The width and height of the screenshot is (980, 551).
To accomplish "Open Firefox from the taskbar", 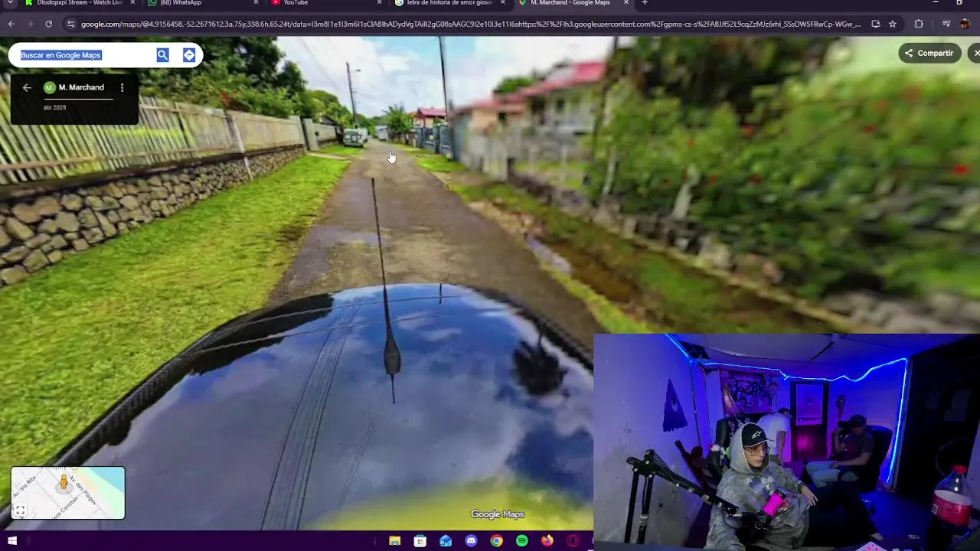I will point(547,541).
